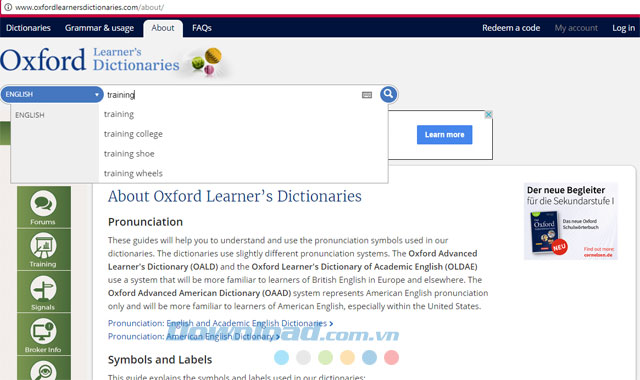Switch to the About tab
This screenshot has height=380, width=640.
point(163,28)
